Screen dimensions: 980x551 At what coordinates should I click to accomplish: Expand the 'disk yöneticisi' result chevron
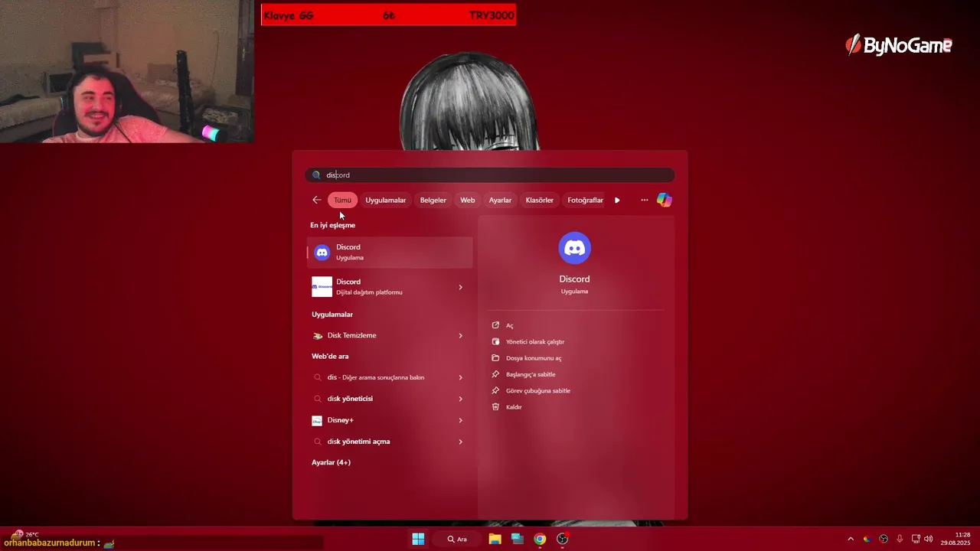tap(460, 399)
